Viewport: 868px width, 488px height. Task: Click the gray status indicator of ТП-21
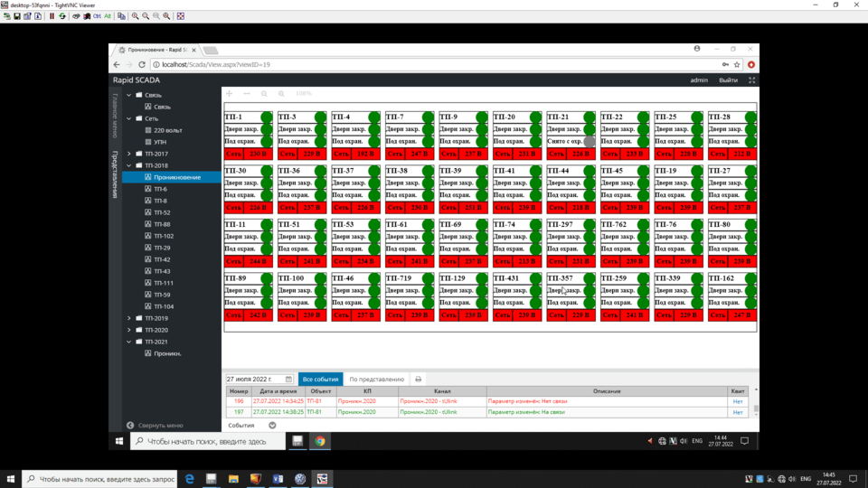[x=590, y=142]
